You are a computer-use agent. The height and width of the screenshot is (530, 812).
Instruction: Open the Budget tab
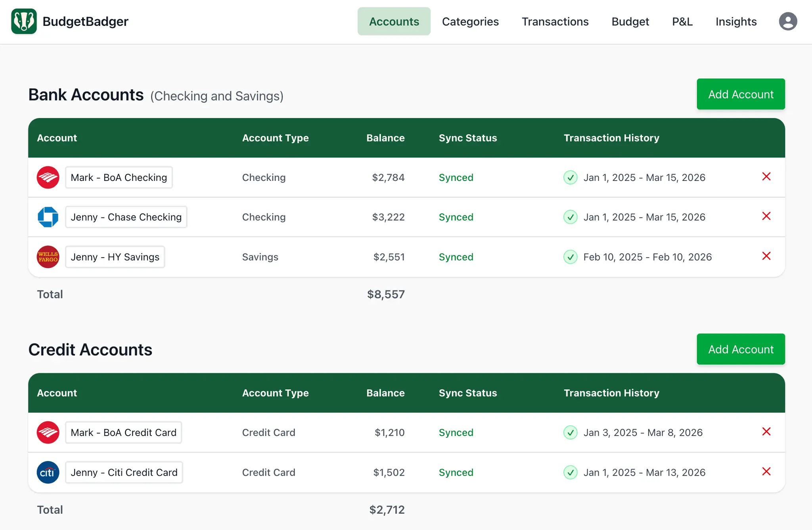click(630, 21)
